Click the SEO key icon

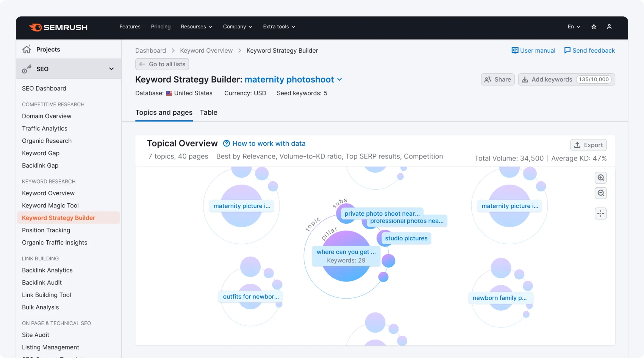tap(27, 69)
